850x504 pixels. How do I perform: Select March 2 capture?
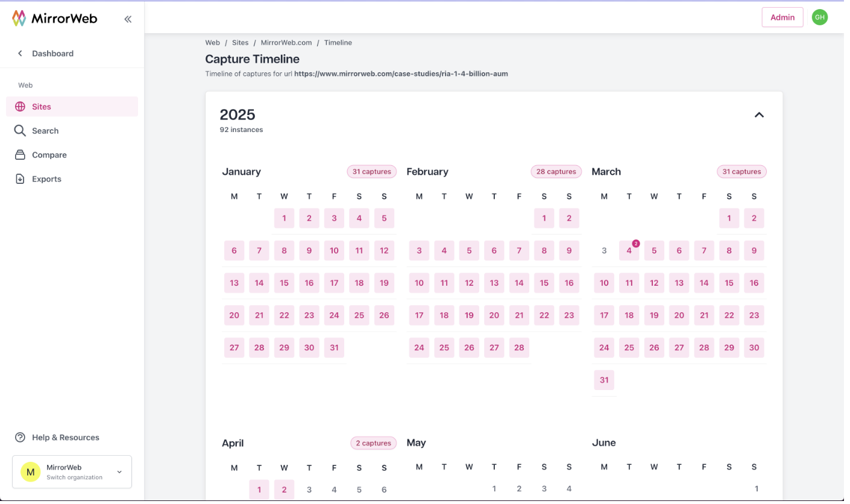pyautogui.click(x=754, y=218)
